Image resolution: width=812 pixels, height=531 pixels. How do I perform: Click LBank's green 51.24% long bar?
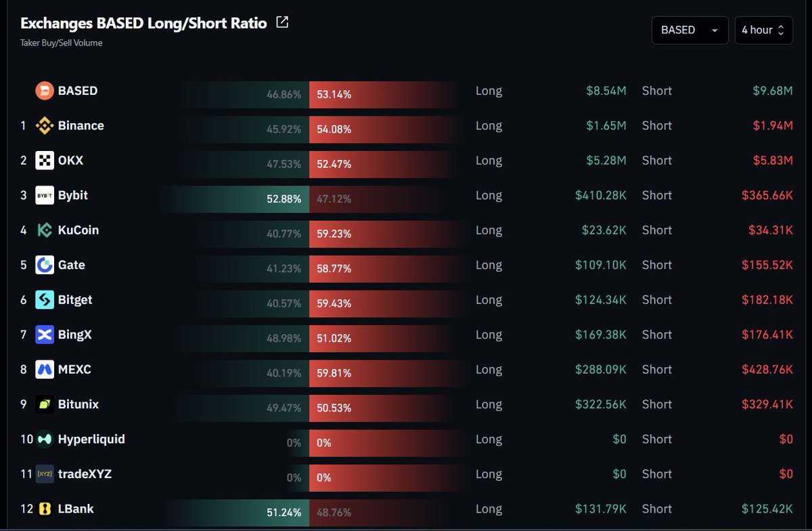[235, 513]
